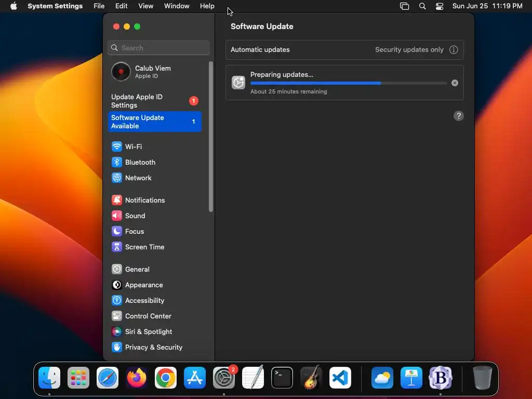This screenshot has height=399, width=532.
Task: Launch Visual Studio Code from the Dock
Action: pyautogui.click(x=340, y=378)
